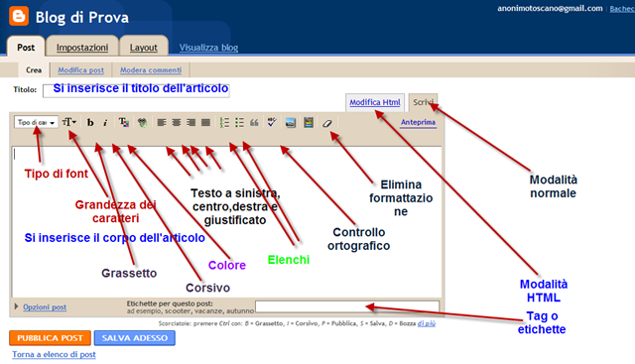Image resolution: width=635 pixels, height=364 pixels.
Task: Click PUBBLICA POST button
Action: point(50,338)
